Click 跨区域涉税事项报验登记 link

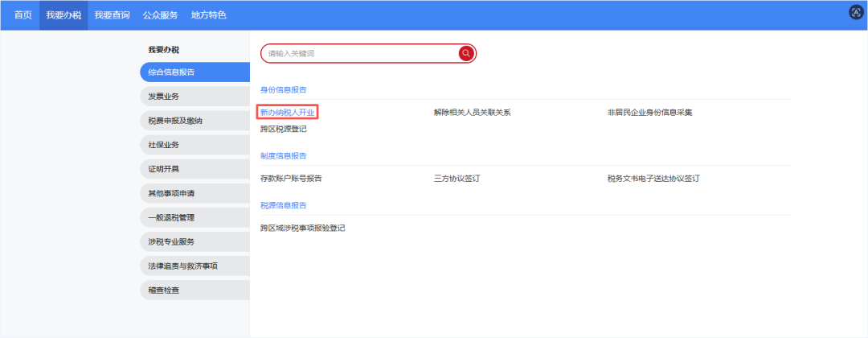pyautogui.click(x=303, y=228)
